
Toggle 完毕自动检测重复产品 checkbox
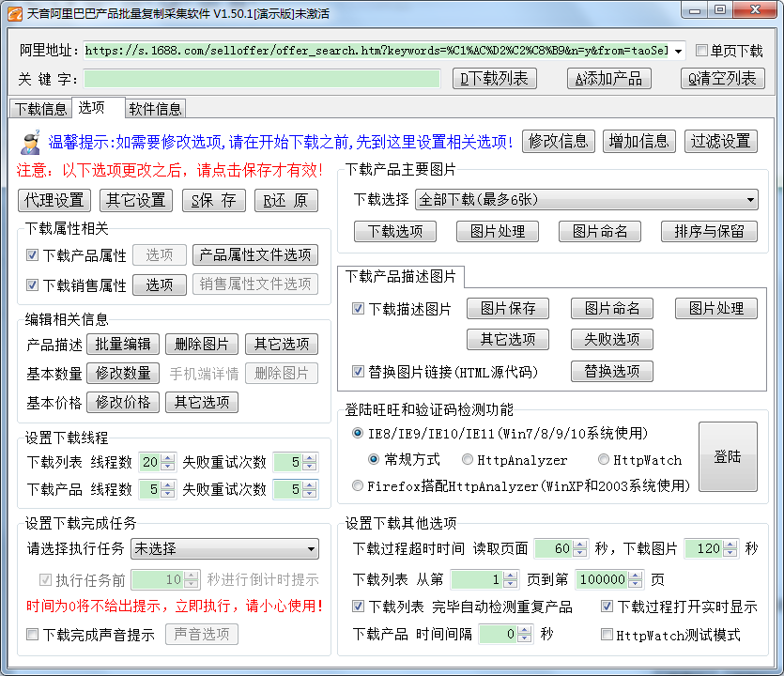click(x=358, y=607)
